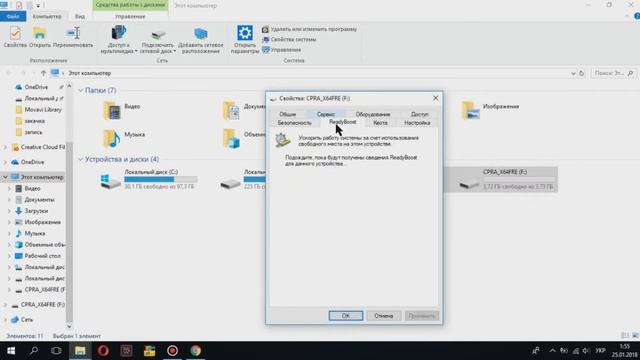Image resolution: width=640 pixels, height=360 pixels.
Task: Show hidden system tray icons
Action: tap(553, 351)
